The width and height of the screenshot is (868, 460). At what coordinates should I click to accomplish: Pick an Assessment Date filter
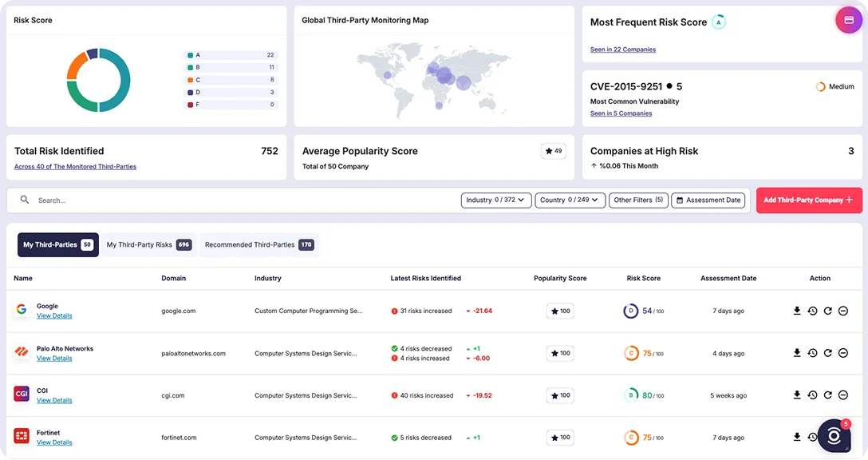pos(708,200)
